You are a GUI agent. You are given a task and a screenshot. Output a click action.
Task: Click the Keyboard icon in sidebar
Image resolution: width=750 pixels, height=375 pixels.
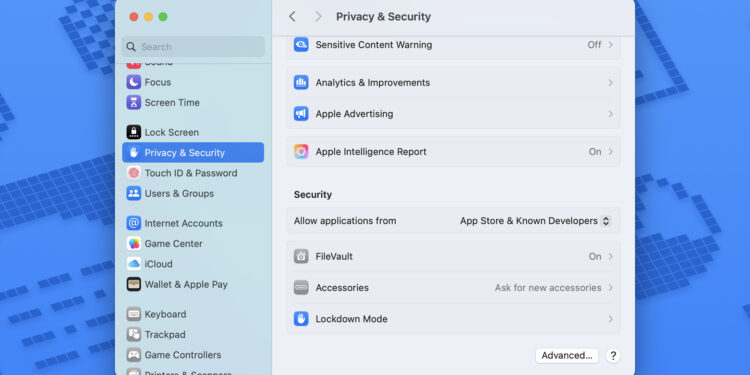[x=133, y=314]
